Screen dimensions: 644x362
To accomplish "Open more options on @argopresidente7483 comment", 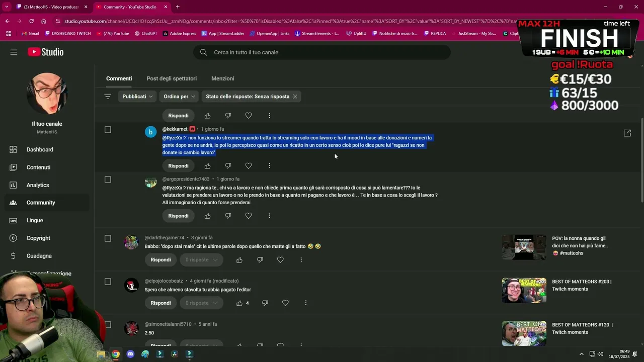I will coord(269,216).
